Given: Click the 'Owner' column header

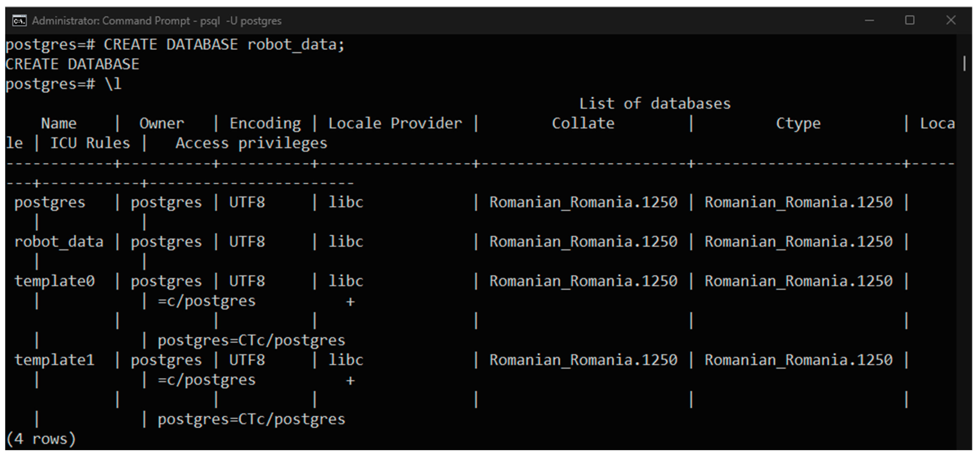Looking at the screenshot, I should click(161, 123).
